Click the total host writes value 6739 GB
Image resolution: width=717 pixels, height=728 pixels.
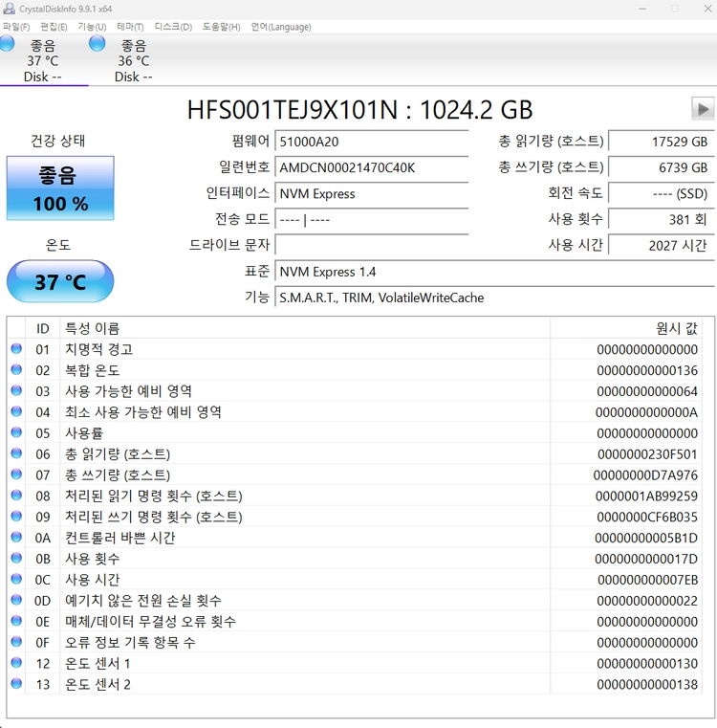click(662, 167)
